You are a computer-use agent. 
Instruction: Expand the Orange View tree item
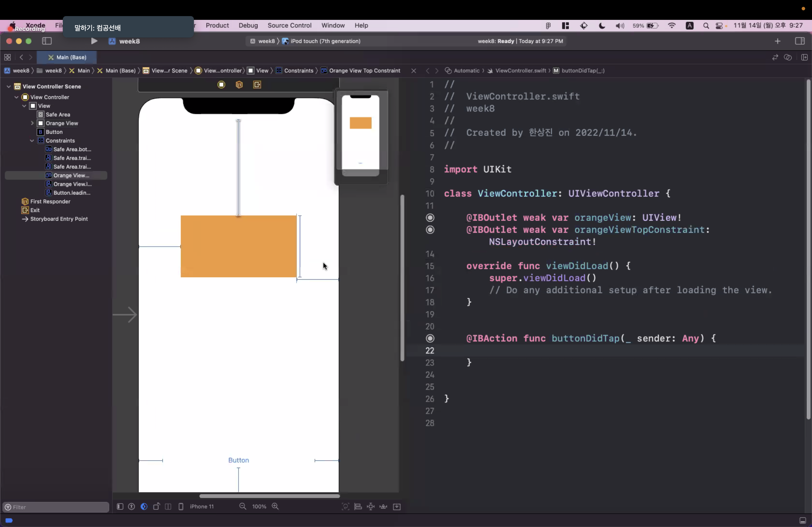point(32,123)
